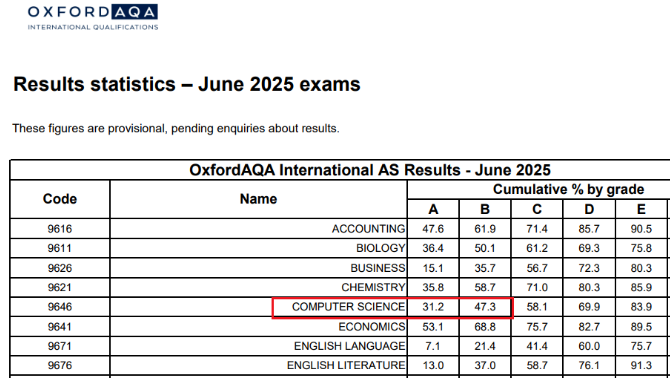Select code 9616 for Accounting
The height and width of the screenshot is (379, 670).
[60, 229]
